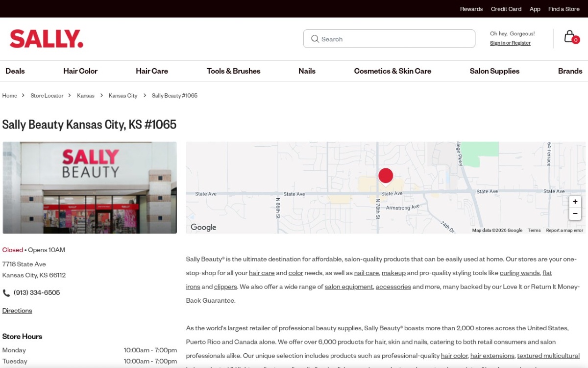The width and height of the screenshot is (588, 368).
Task: Open the curling wands link
Action: 520,273
